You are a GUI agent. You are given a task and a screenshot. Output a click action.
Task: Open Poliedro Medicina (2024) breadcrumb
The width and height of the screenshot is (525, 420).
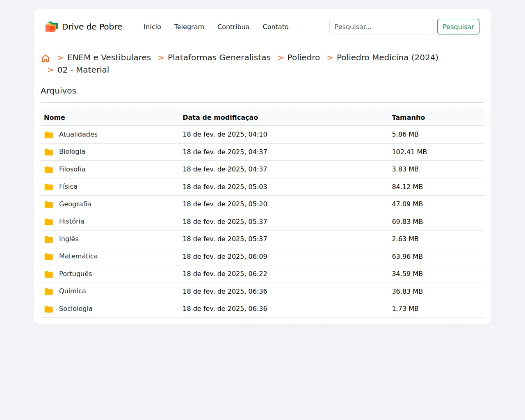[387, 58]
